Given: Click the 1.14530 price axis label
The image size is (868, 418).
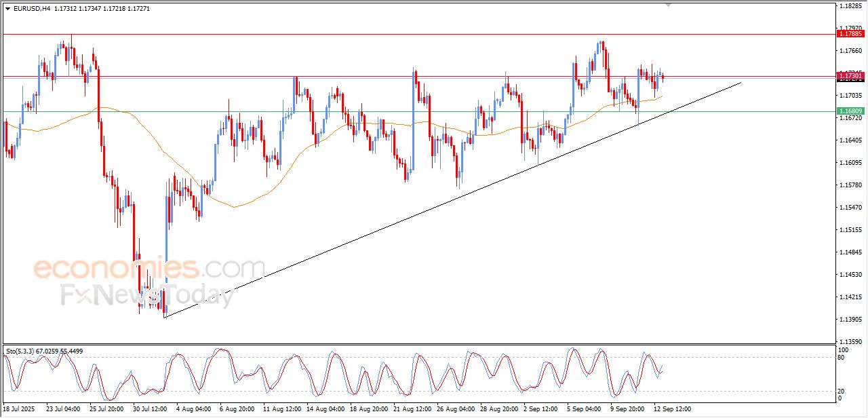Looking at the screenshot, I should [850, 275].
